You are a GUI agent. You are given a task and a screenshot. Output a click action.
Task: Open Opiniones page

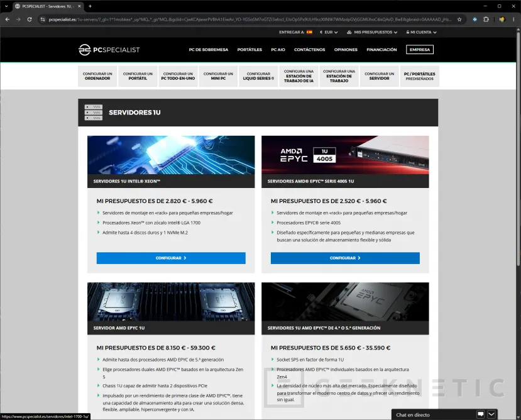point(346,50)
